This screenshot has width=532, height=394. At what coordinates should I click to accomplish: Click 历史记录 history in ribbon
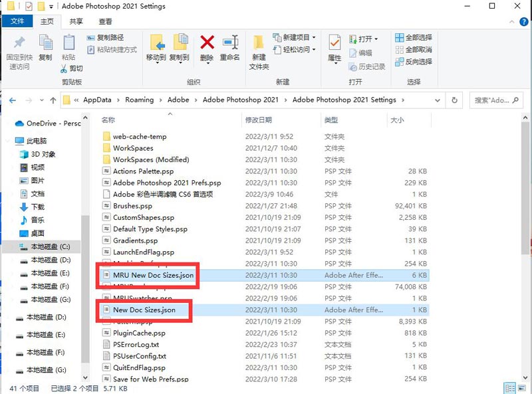point(367,67)
